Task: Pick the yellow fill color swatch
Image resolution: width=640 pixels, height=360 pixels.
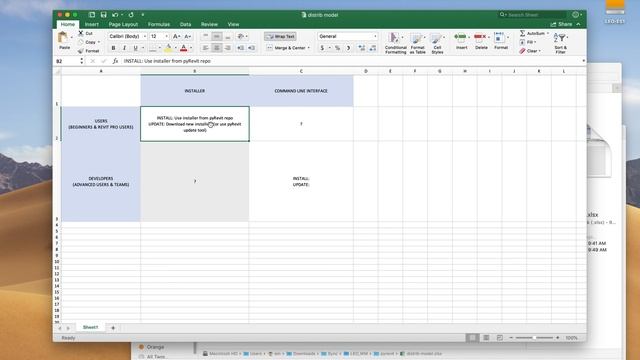Action: point(168,49)
